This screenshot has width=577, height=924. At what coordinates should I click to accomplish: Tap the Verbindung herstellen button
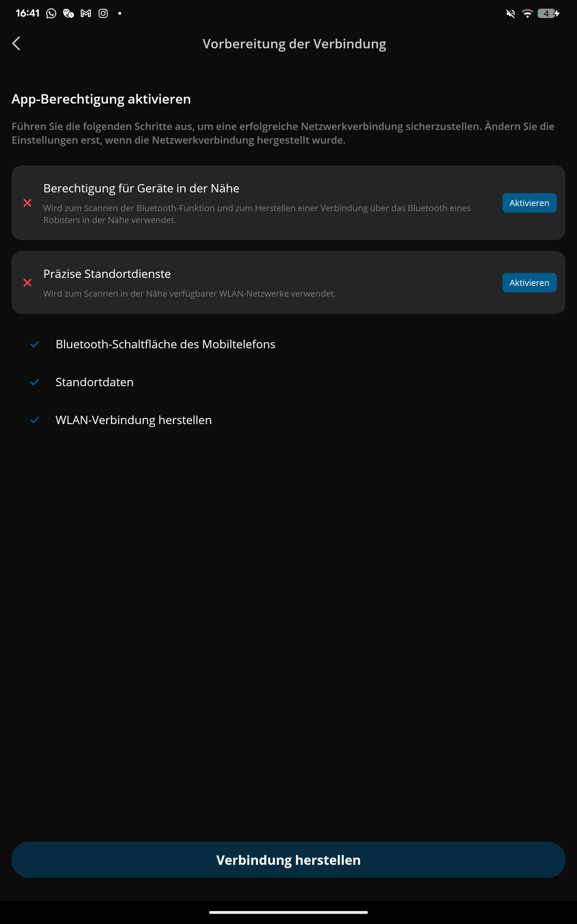(288, 860)
